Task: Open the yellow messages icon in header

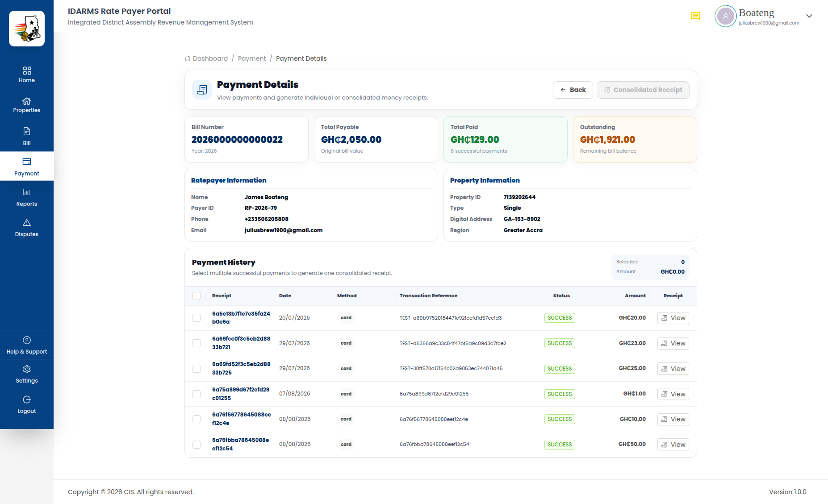Action: pos(695,16)
